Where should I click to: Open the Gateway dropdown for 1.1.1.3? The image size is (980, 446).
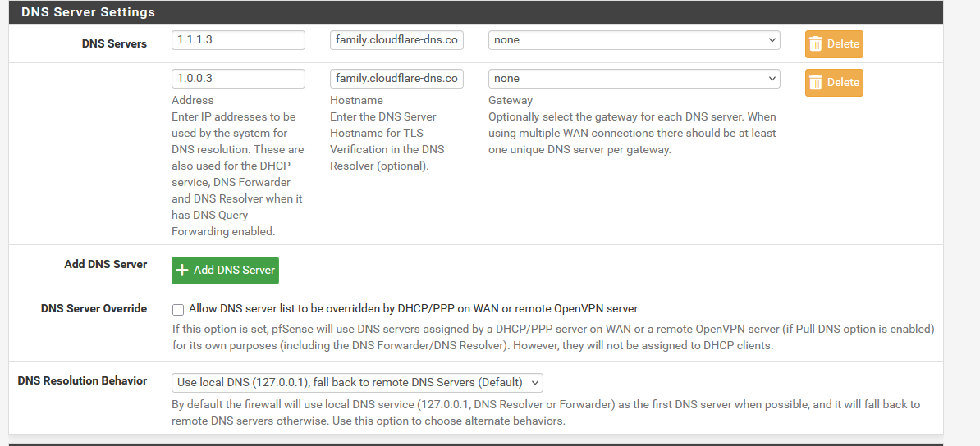click(634, 40)
